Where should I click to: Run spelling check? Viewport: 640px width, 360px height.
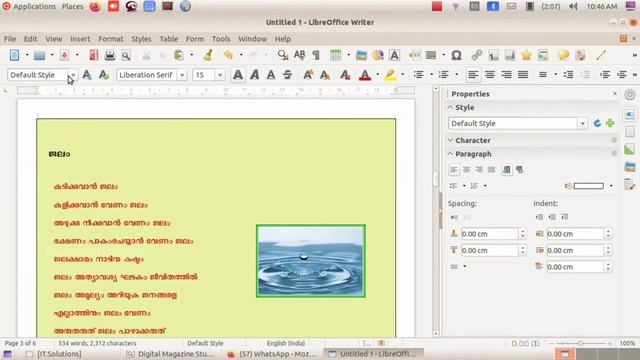[300, 55]
